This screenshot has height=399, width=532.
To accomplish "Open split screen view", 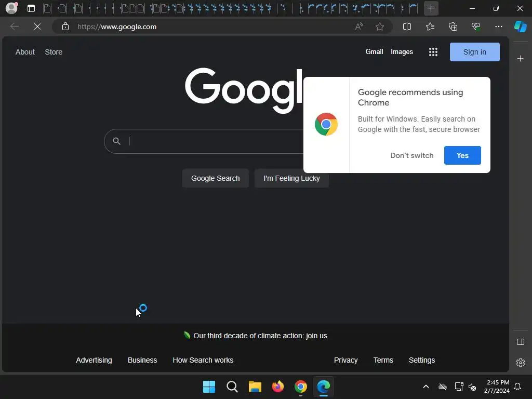I will coord(407,26).
